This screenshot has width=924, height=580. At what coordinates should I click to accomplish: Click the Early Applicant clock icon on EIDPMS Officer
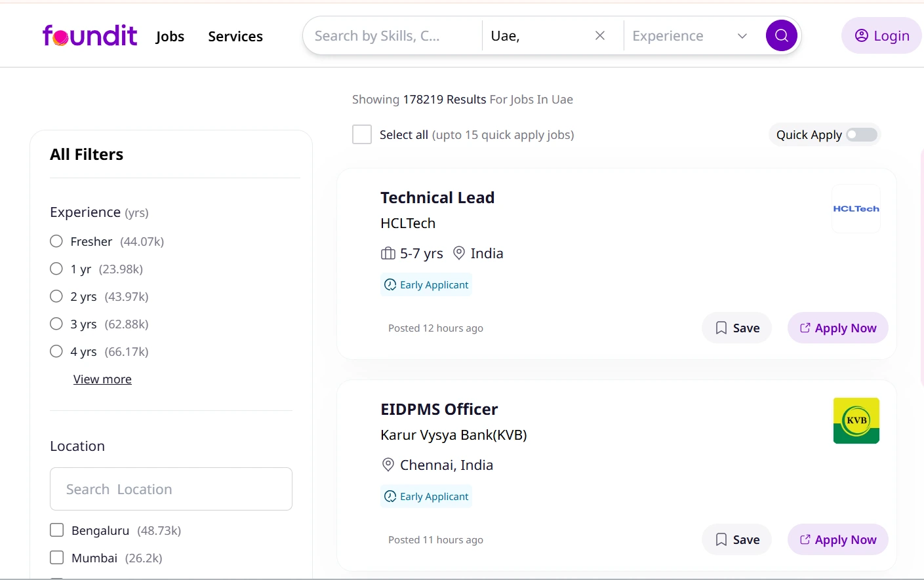click(x=390, y=496)
